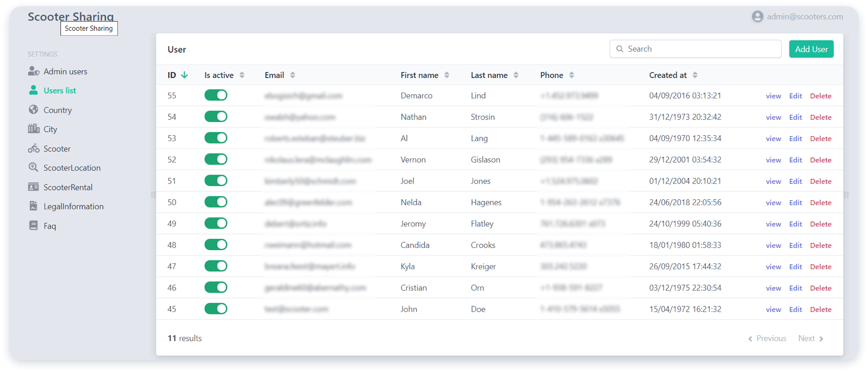View user Cristian Orn

tap(773, 288)
